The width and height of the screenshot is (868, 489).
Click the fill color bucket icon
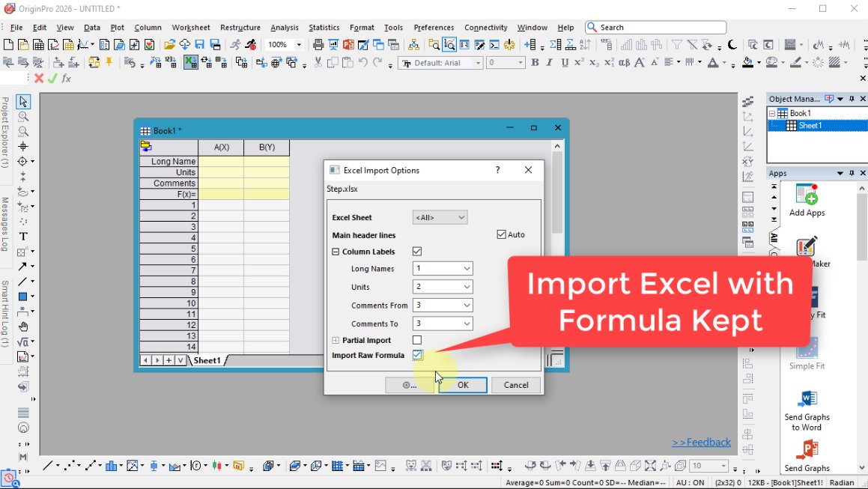coord(748,63)
